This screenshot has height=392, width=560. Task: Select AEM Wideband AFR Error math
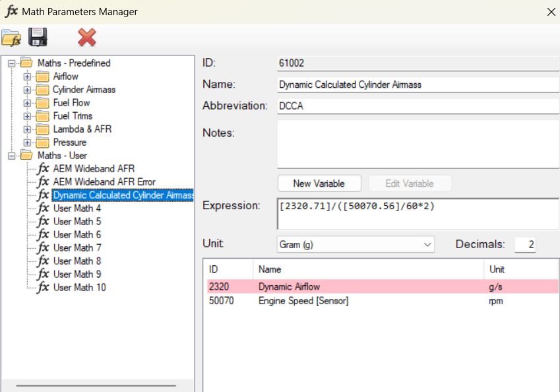point(104,182)
